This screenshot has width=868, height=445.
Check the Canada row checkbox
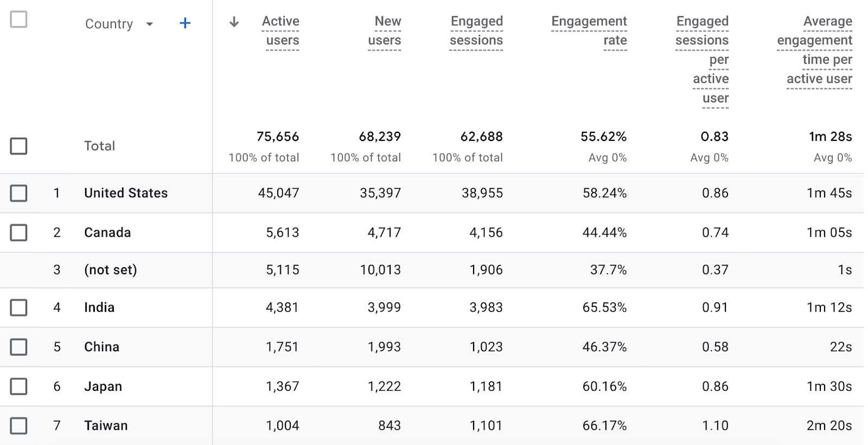click(x=18, y=233)
